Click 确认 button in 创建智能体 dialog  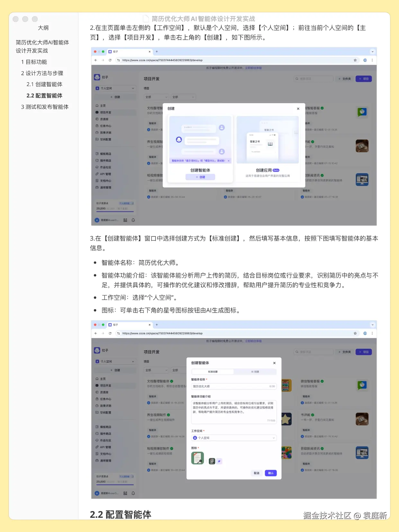(x=271, y=473)
